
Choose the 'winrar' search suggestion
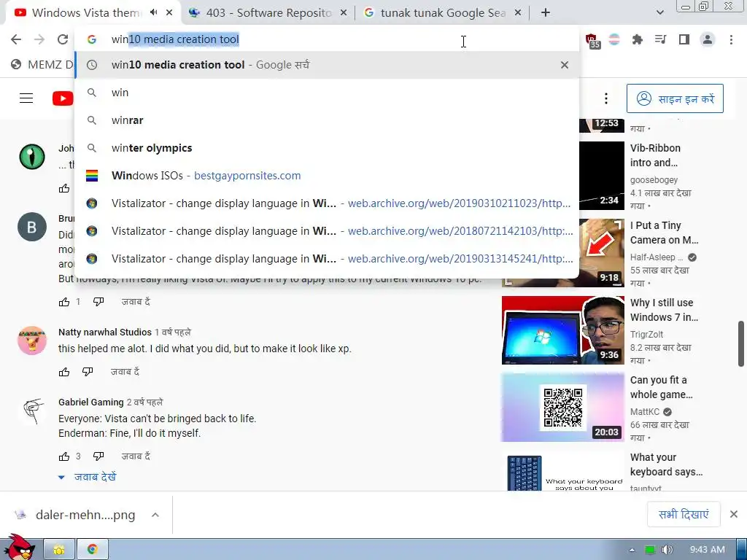click(328, 120)
